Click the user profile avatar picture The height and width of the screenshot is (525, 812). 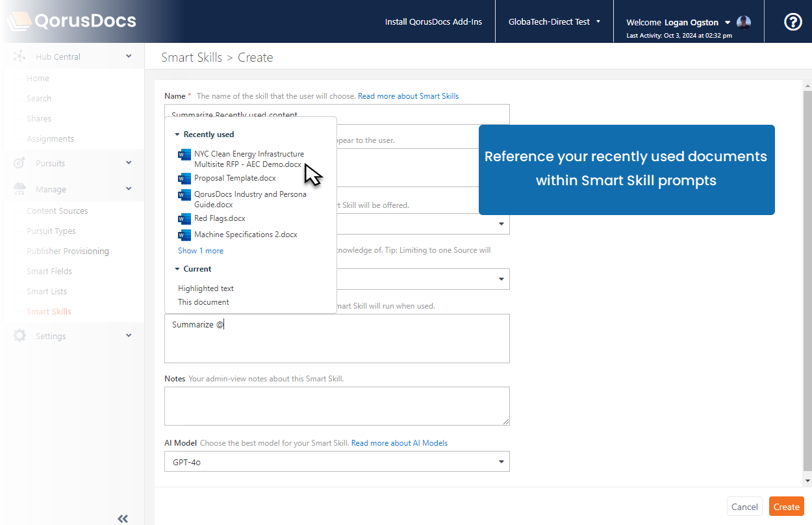(x=744, y=22)
